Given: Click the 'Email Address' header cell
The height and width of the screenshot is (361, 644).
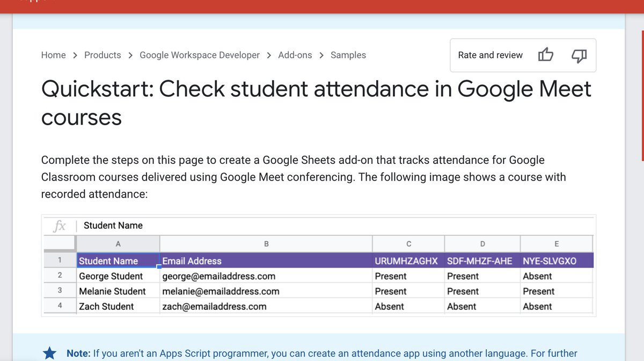Looking at the screenshot, I should pos(266,261).
